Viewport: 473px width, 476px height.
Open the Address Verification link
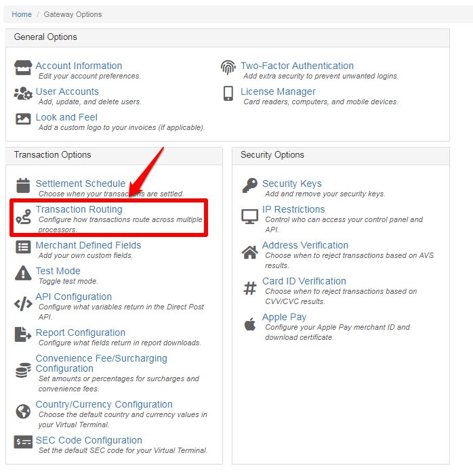305,245
